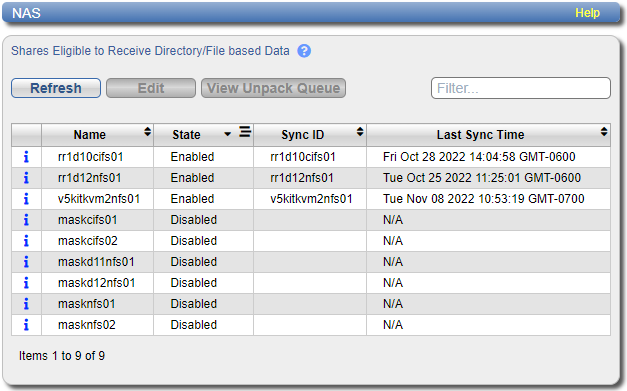Open info icon for rr1d10cifs01 share
The width and height of the screenshot is (627, 391).
pyautogui.click(x=26, y=157)
